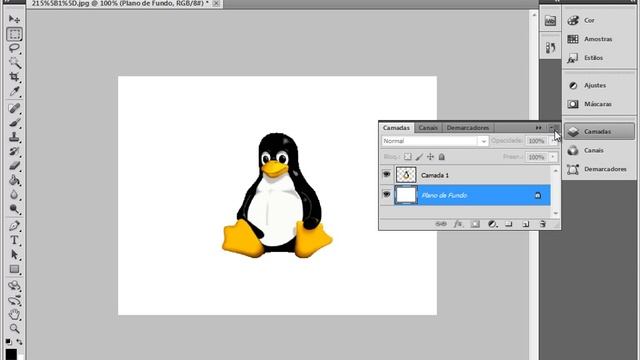Select the History Brush tool
This screenshot has width=640, height=360.
[x=14, y=151]
